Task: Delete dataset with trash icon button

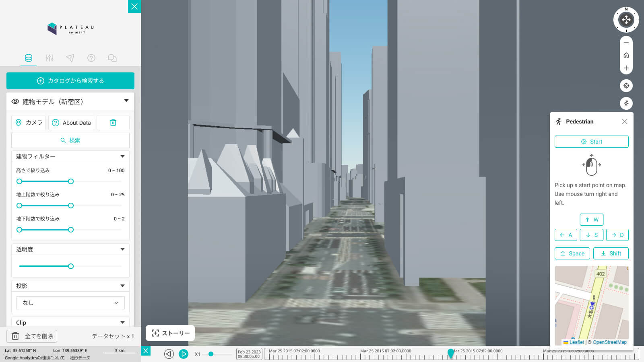Action: (x=113, y=123)
